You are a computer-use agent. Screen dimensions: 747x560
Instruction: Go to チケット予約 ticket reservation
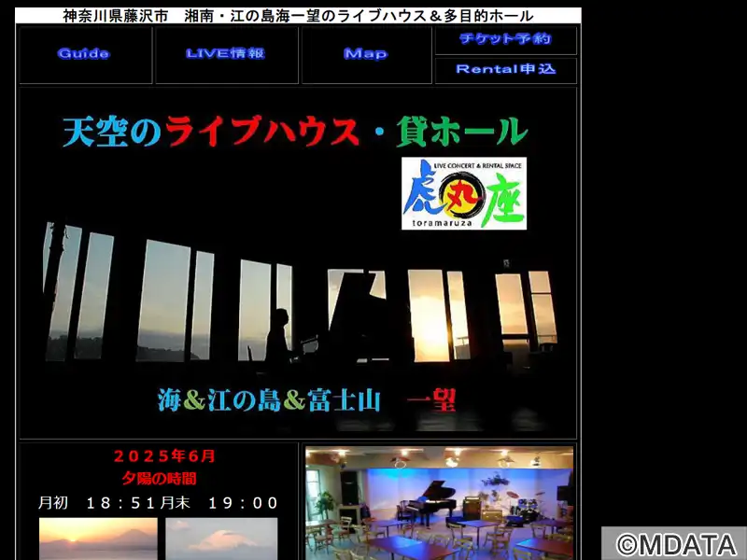coord(505,38)
